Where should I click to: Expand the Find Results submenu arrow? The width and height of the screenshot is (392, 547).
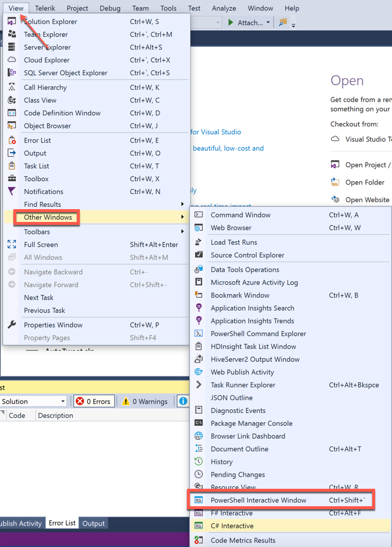pyautogui.click(x=182, y=204)
